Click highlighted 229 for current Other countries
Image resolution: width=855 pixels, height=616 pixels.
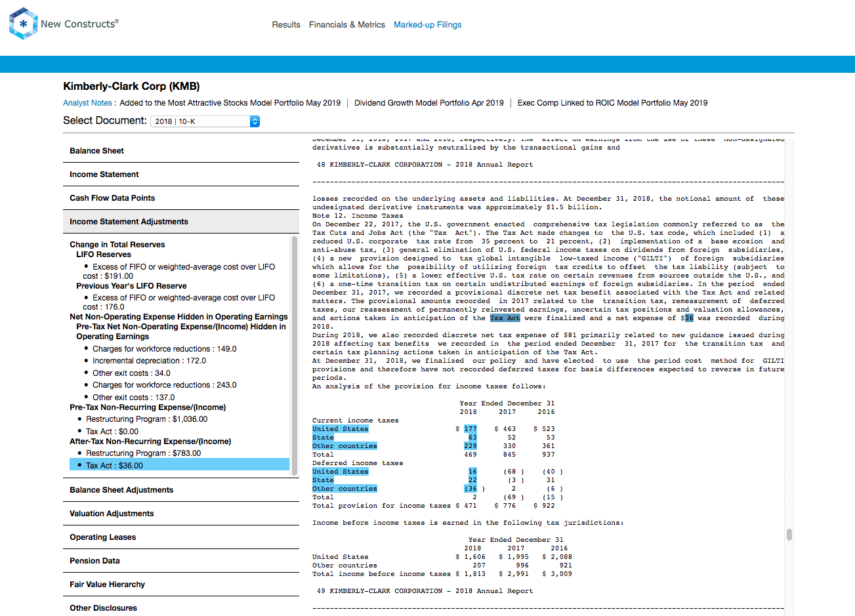[x=470, y=446]
